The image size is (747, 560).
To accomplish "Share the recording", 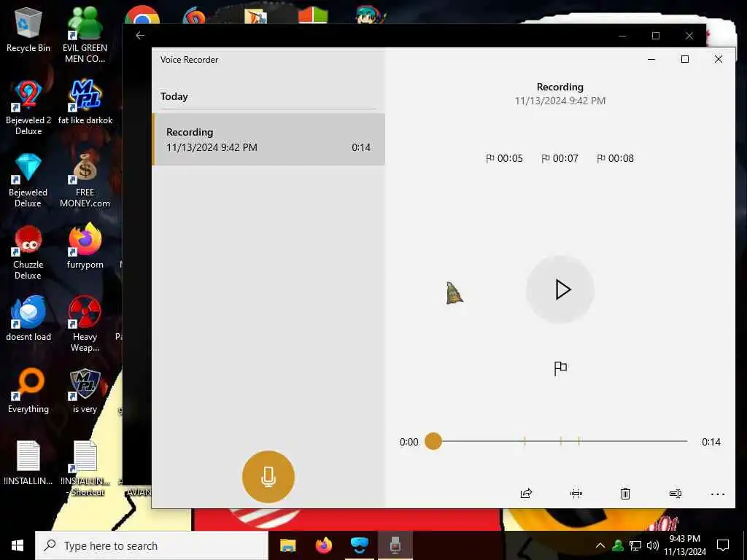I will [x=526, y=494].
